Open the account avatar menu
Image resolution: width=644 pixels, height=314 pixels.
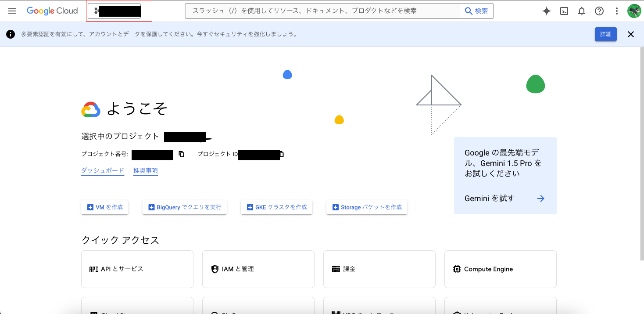click(x=634, y=11)
